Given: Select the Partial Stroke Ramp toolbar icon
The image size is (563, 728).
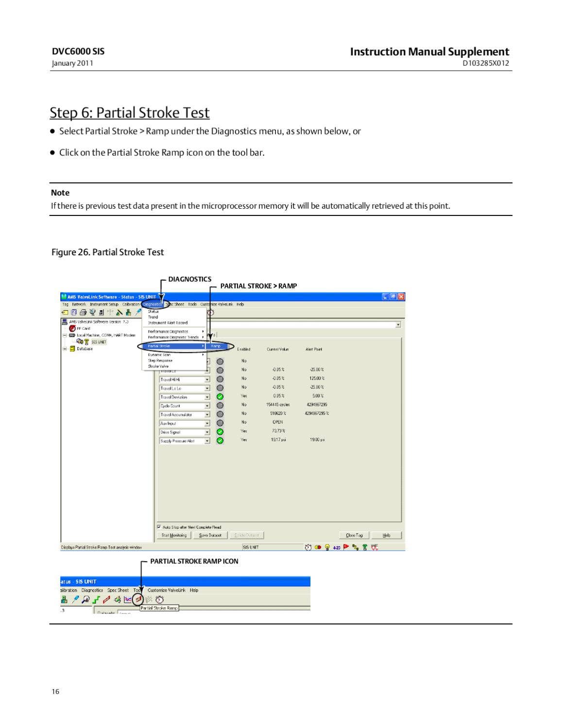Looking at the screenshot, I should click(x=138, y=599).
